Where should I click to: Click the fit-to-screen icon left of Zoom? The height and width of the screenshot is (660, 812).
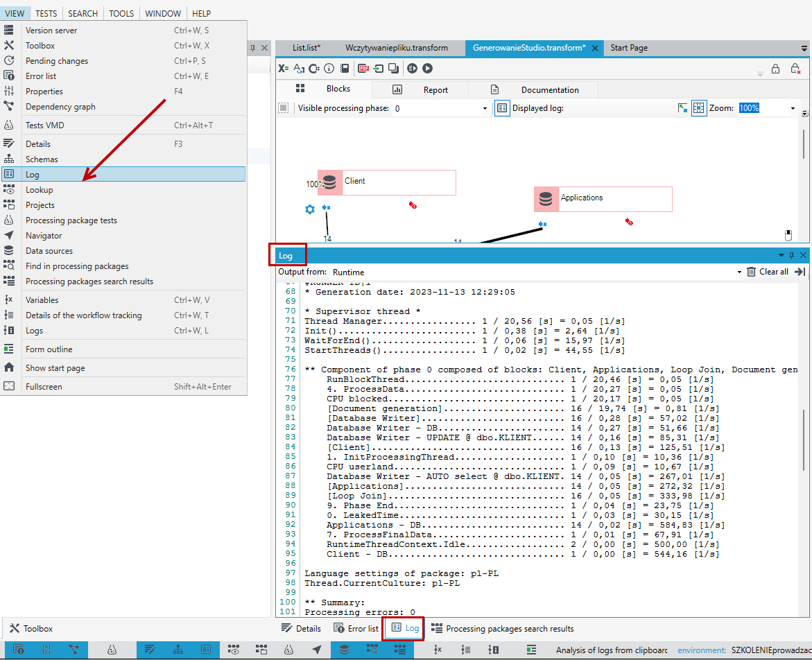pyautogui.click(x=682, y=108)
